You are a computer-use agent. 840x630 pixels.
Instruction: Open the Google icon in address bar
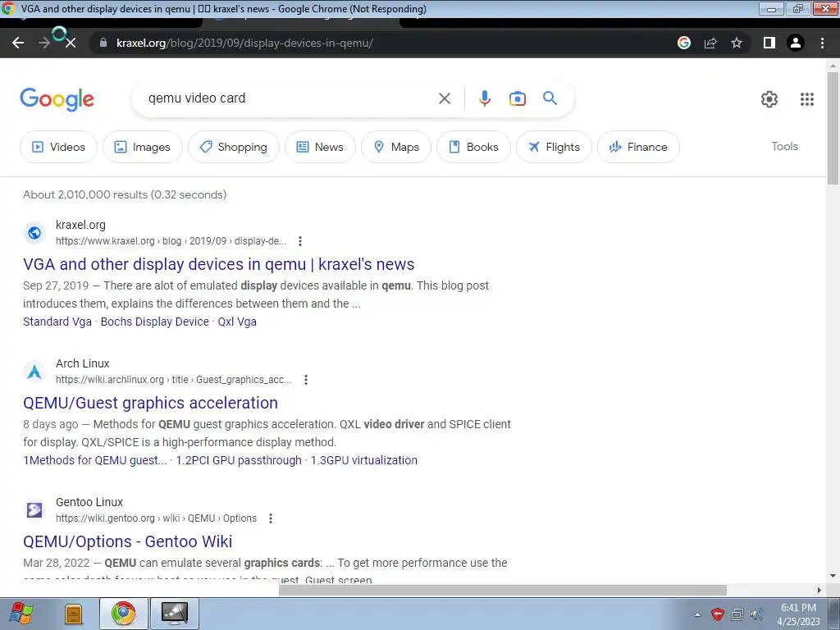[x=684, y=43]
